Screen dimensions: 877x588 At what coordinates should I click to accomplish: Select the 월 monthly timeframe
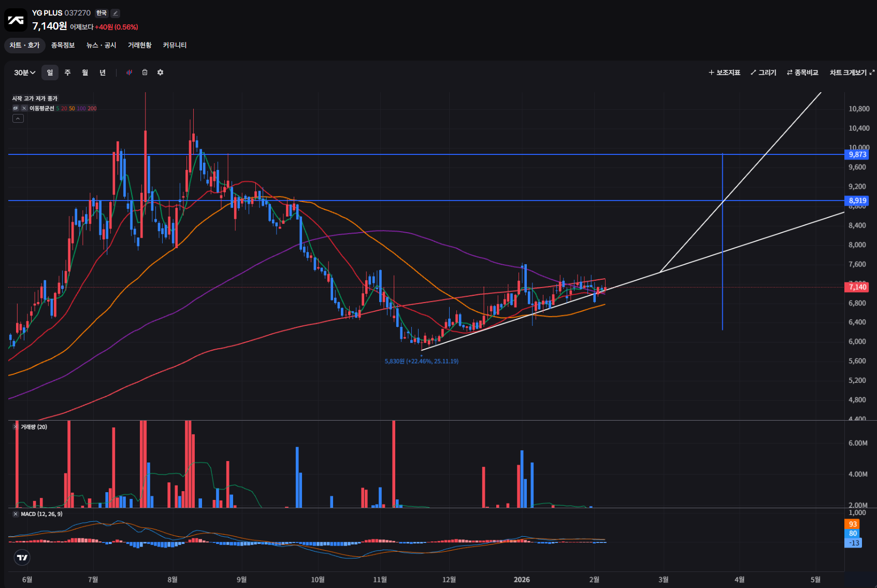[x=85, y=73]
